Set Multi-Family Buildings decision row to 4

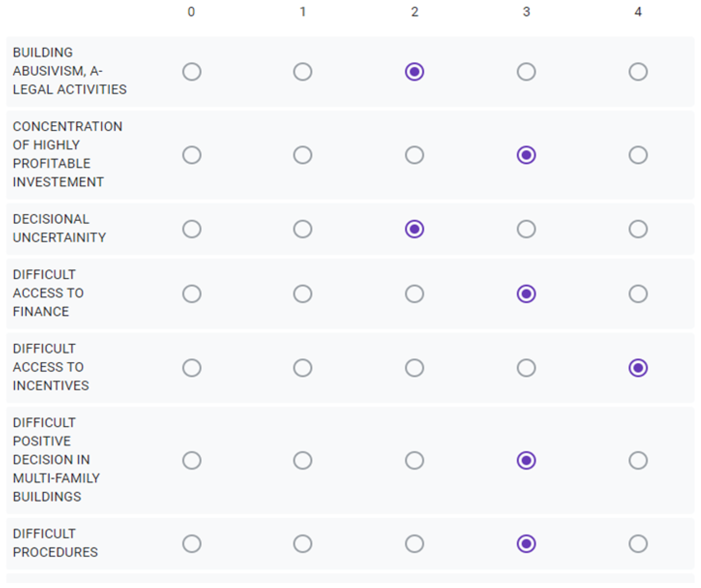click(638, 461)
